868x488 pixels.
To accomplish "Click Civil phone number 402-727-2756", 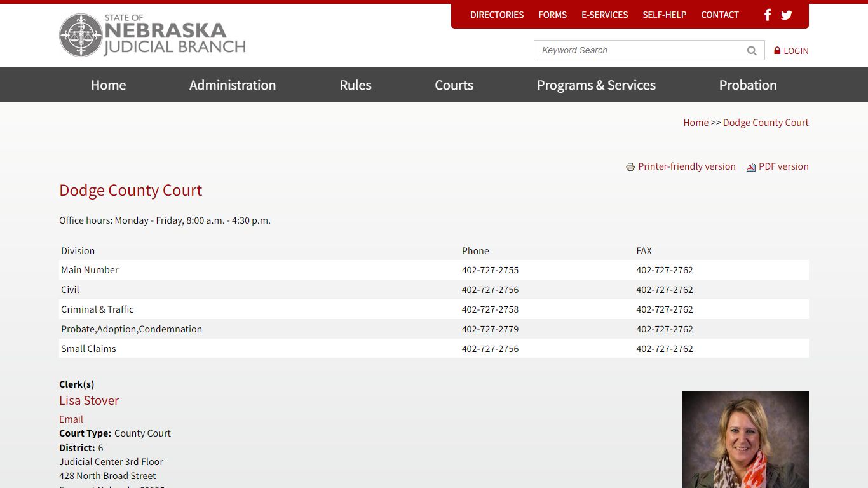I will tap(490, 290).
